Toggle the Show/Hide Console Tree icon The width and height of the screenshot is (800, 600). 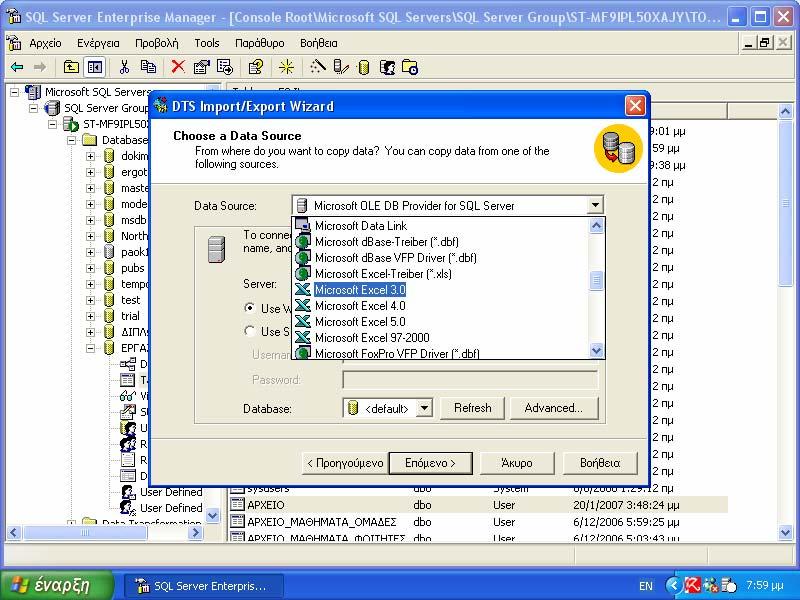click(95, 67)
